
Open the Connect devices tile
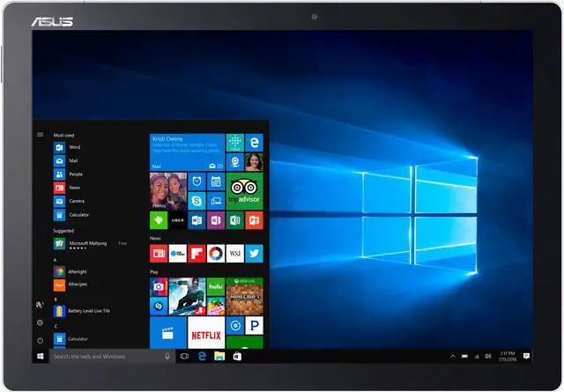(216, 201)
